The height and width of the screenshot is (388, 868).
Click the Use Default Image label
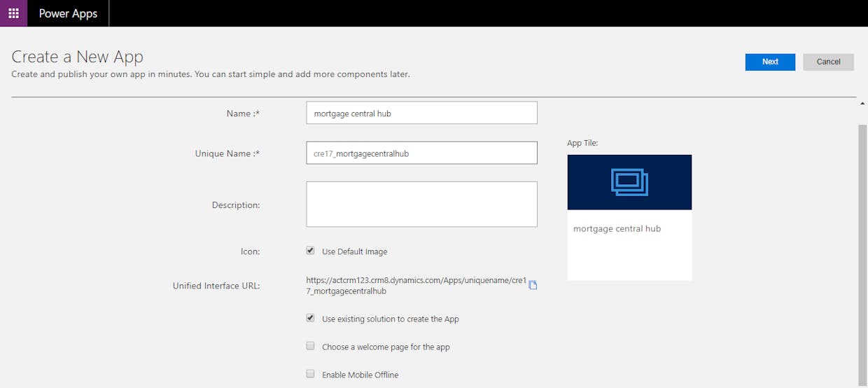pos(354,251)
